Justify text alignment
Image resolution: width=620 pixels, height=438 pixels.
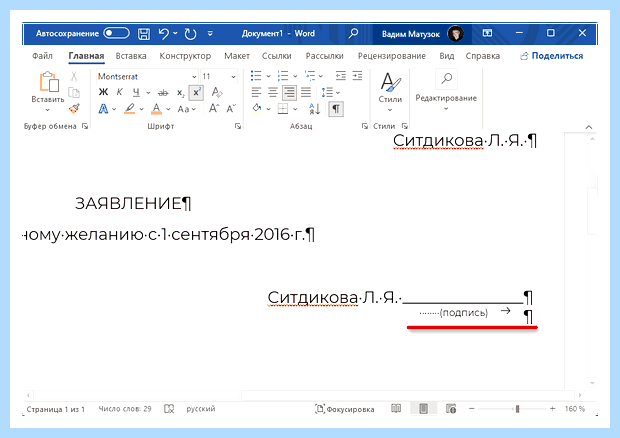coord(306,93)
